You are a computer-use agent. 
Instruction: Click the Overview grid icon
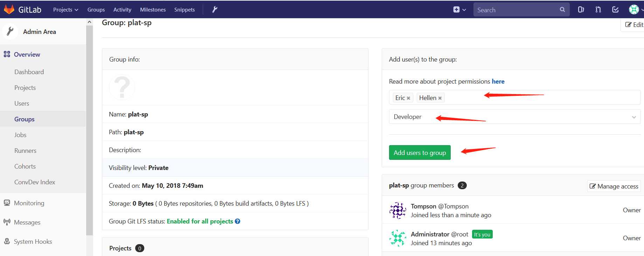point(7,54)
